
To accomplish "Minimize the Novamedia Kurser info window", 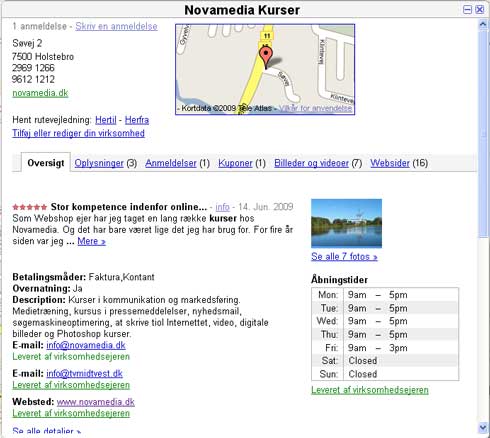I will [x=467, y=9].
